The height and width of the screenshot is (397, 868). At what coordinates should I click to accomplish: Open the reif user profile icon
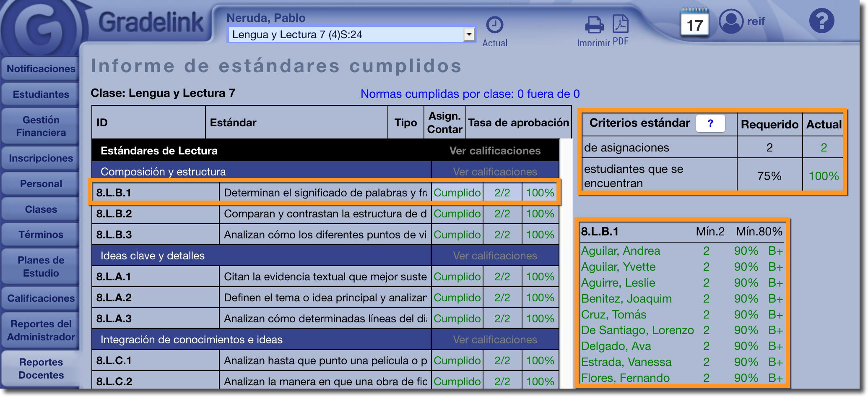(x=731, y=21)
